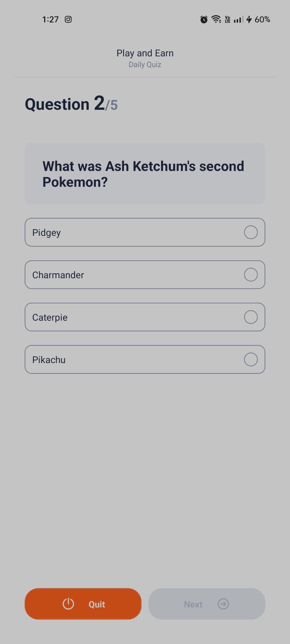Click the Next button label
290x644 pixels.
coord(193,604)
